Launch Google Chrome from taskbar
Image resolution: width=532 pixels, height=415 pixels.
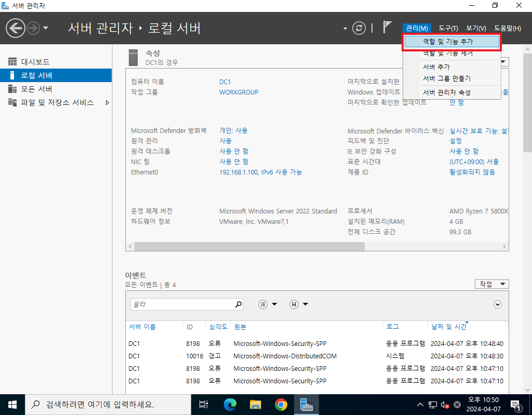tap(281, 405)
